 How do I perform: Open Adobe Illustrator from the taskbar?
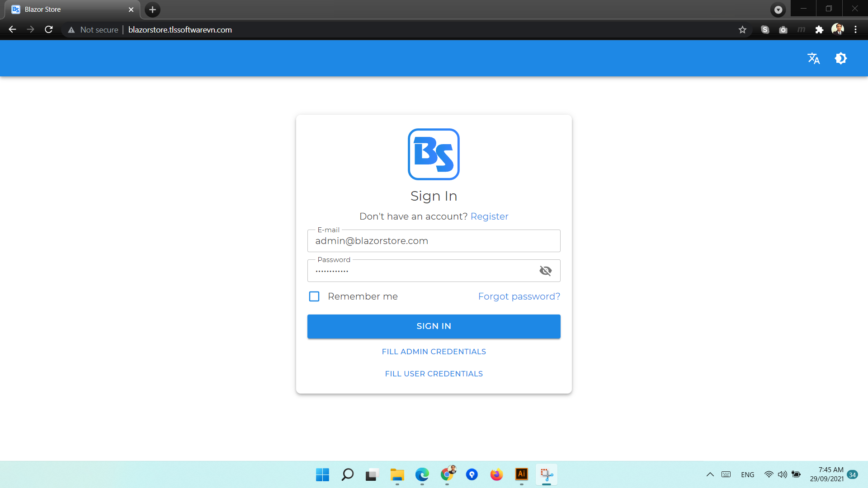pyautogui.click(x=521, y=474)
